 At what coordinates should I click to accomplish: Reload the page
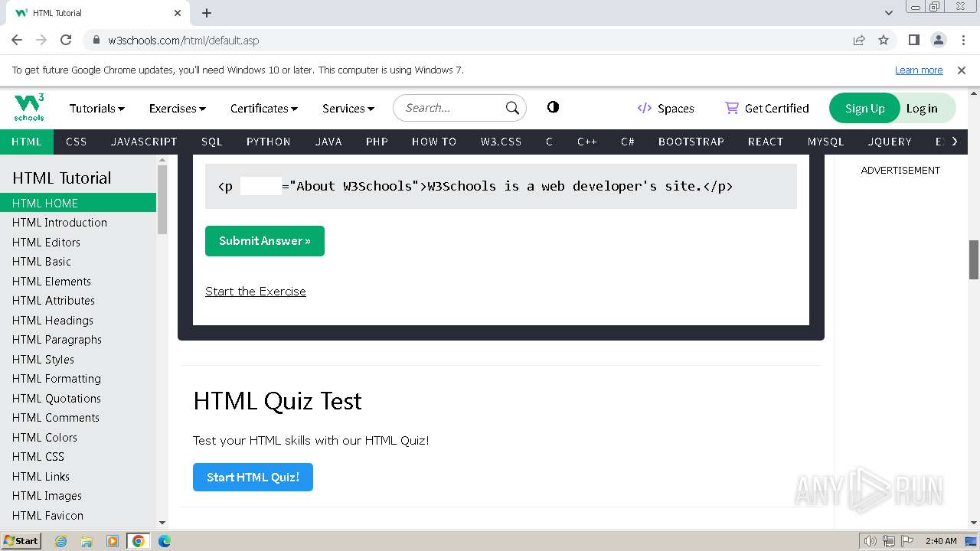66,40
